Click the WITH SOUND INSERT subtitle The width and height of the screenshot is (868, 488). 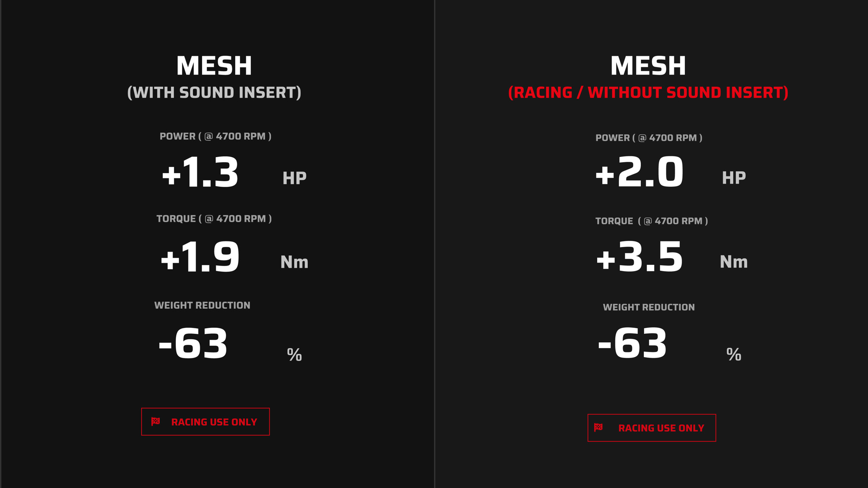pos(214,92)
